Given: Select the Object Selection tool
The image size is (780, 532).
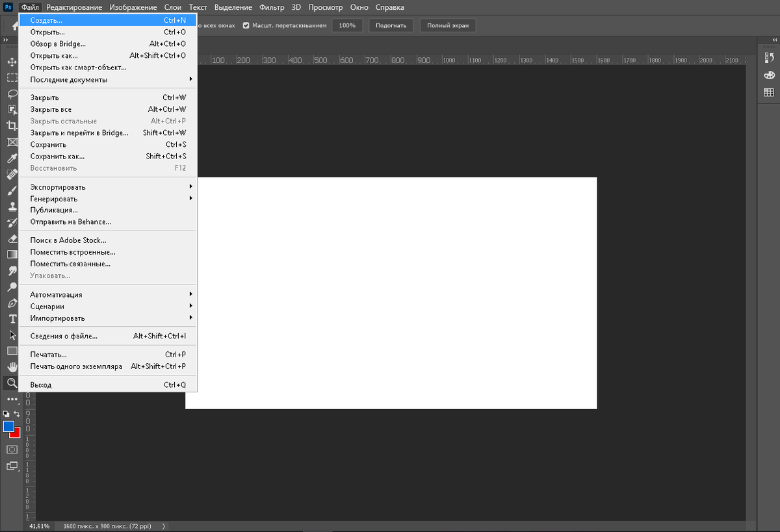Looking at the screenshot, I should coord(12,110).
